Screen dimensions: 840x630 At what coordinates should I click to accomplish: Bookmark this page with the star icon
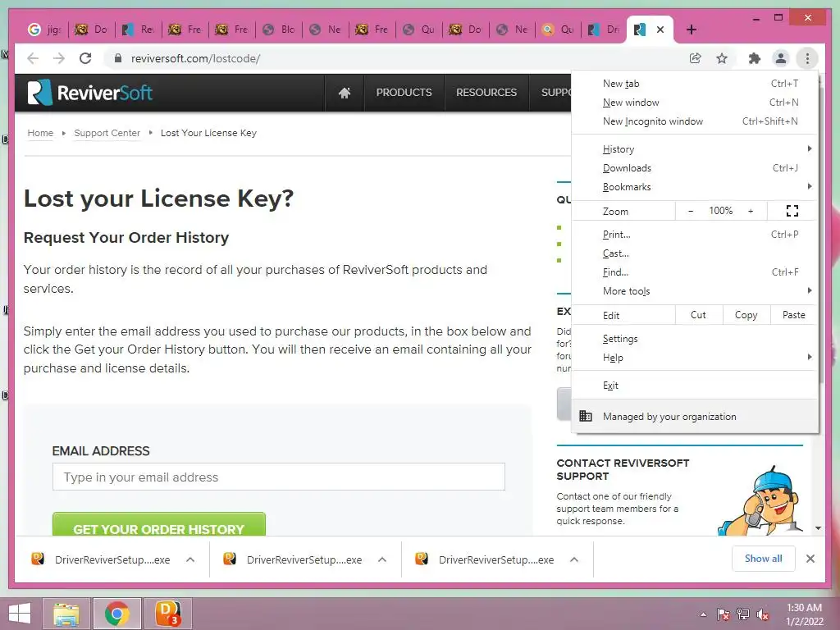coord(722,58)
